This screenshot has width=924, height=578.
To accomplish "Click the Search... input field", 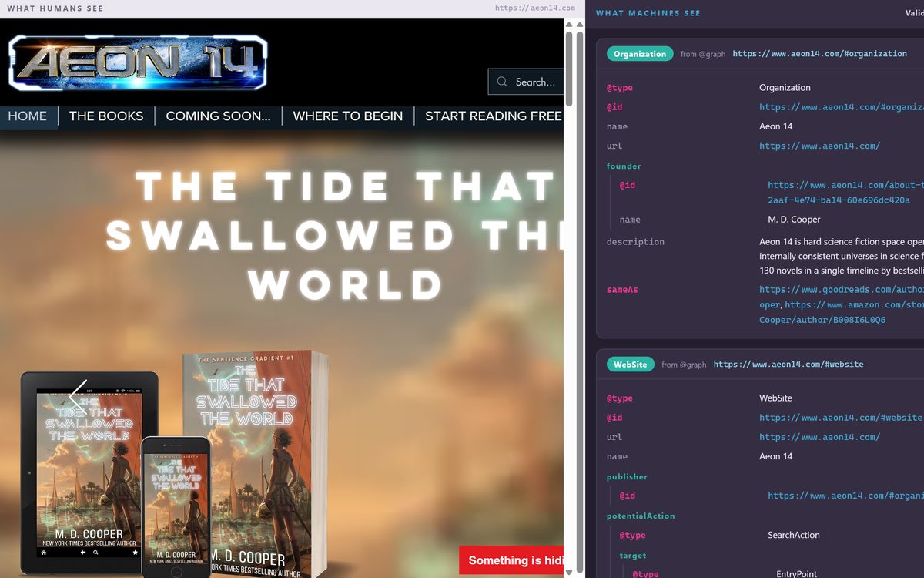I will [x=526, y=82].
